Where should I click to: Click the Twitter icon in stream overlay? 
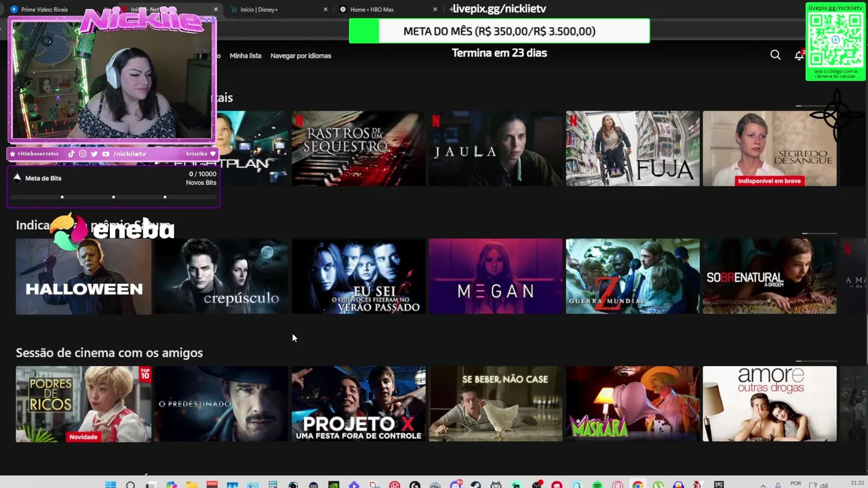tap(94, 154)
